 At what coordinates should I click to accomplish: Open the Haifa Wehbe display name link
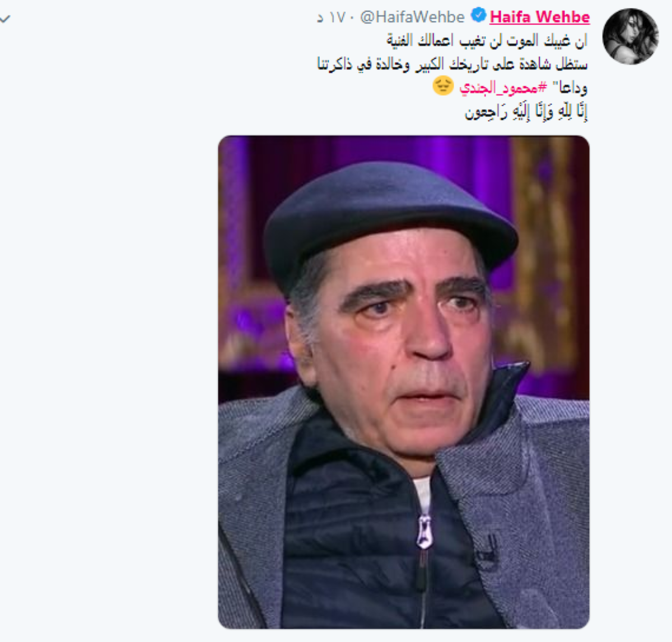[539, 17]
